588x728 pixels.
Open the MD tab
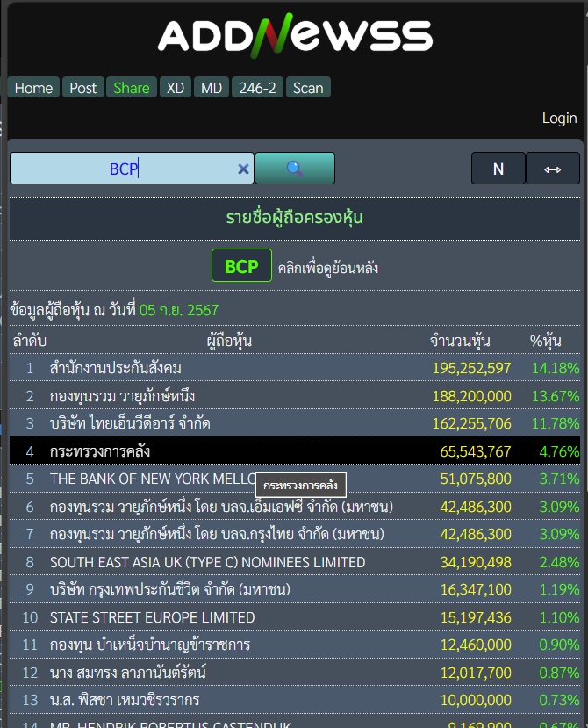pos(212,88)
